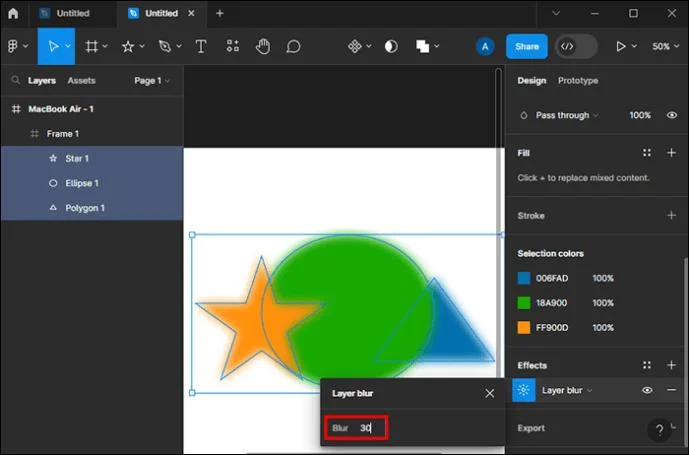
Task: Hide the Layer blur effect
Action: [647, 390]
